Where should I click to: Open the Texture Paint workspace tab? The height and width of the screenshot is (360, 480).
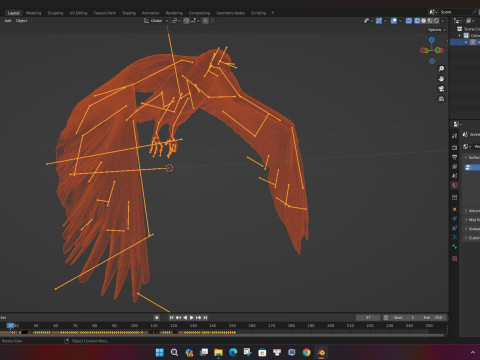coord(104,13)
